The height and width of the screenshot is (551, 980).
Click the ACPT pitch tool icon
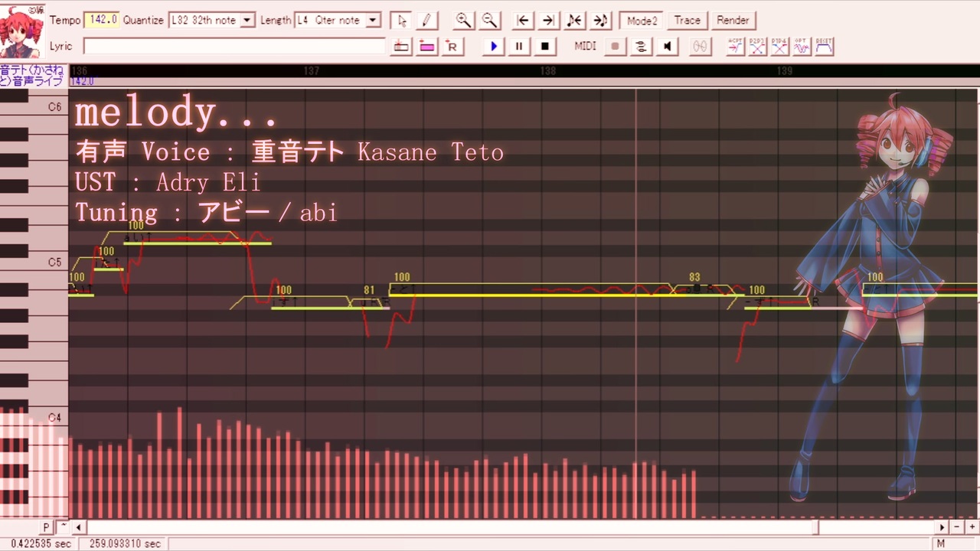(734, 46)
